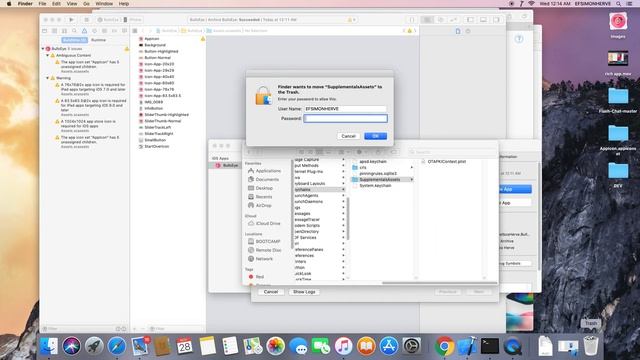Image resolution: width=640 pixels, height=360 pixels.
Task: Run the Xcode project with play button
Action: pyautogui.click(x=71, y=20)
